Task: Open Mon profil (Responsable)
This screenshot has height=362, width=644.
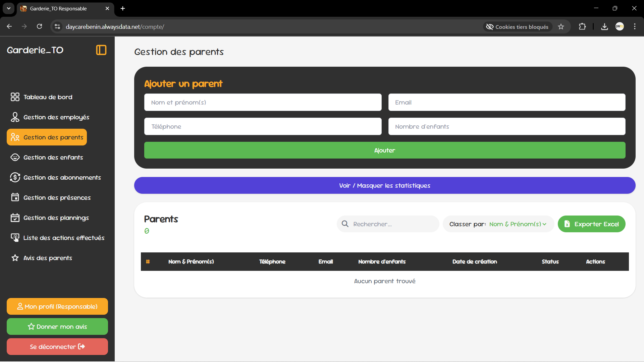Action: 57,306
